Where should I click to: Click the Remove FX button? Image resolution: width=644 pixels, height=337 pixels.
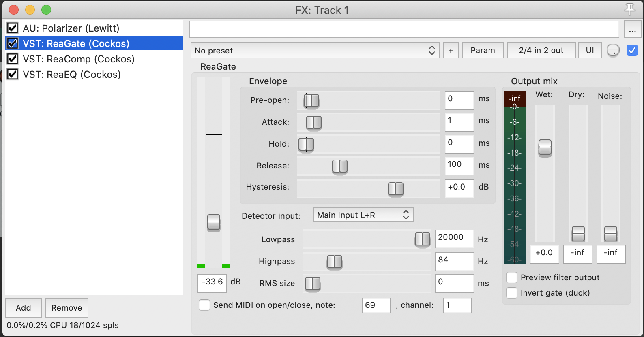tap(67, 308)
